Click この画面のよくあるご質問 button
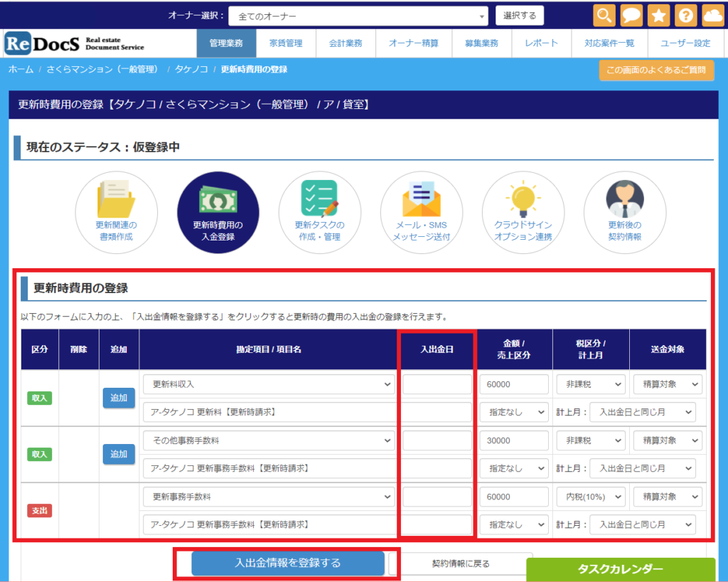Image resolution: width=728 pixels, height=582 pixels. (656, 70)
